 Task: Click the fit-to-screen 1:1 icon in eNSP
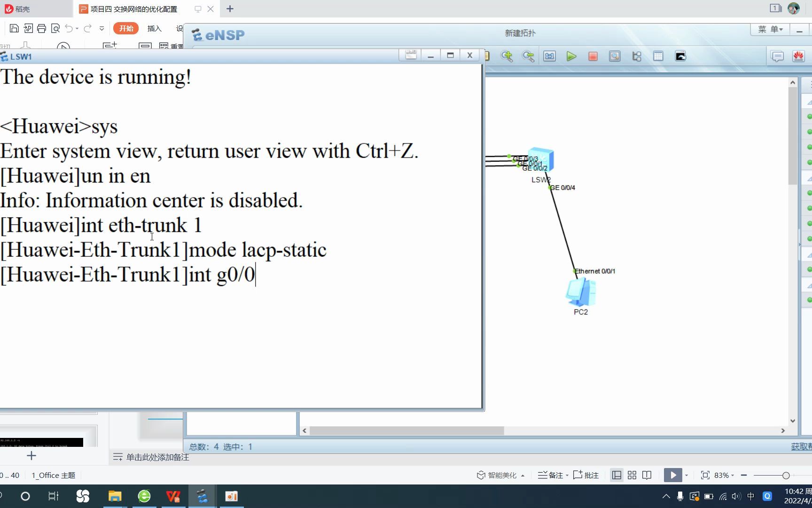549,56
